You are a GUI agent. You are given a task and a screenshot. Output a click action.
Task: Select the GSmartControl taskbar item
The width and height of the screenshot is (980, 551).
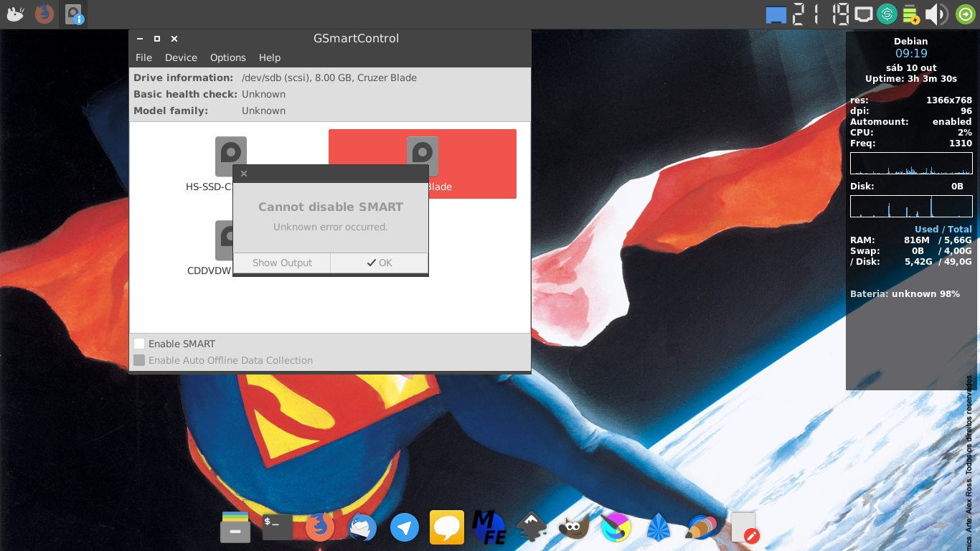(75, 14)
